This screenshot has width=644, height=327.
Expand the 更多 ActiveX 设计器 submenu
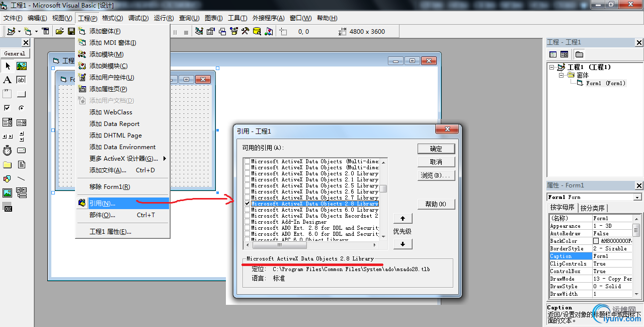coord(122,159)
